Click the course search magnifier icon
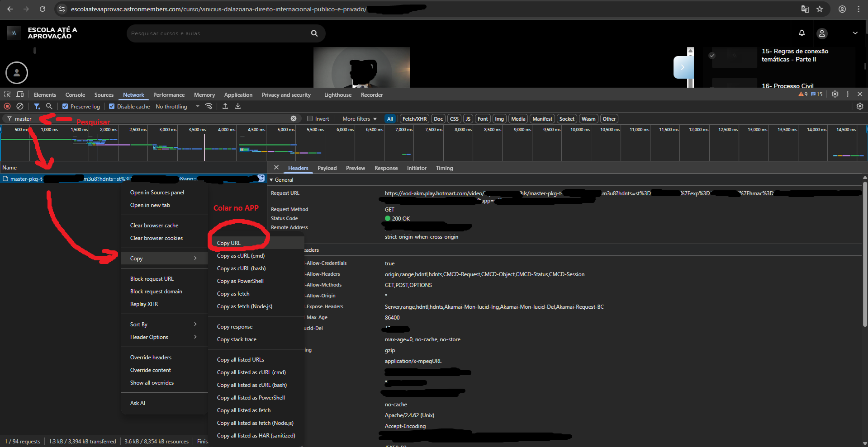Screen dimensions: 868x447 click(x=314, y=33)
